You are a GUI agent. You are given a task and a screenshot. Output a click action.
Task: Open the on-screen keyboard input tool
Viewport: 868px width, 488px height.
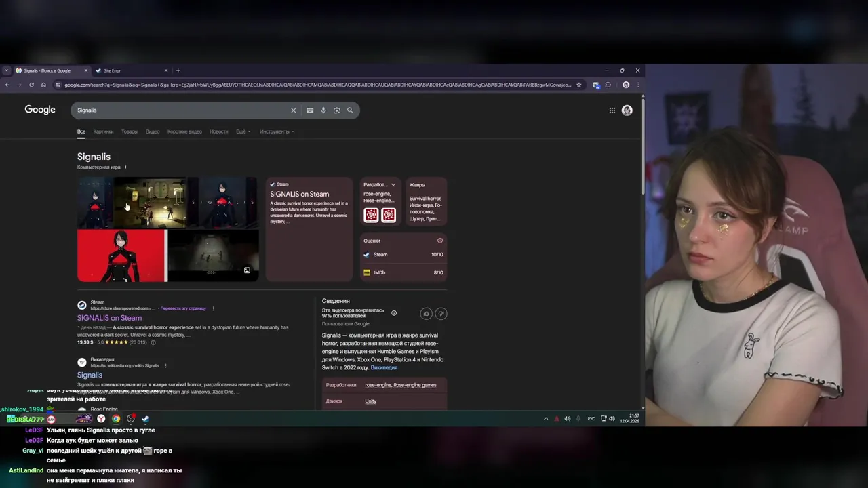coord(310,110)
